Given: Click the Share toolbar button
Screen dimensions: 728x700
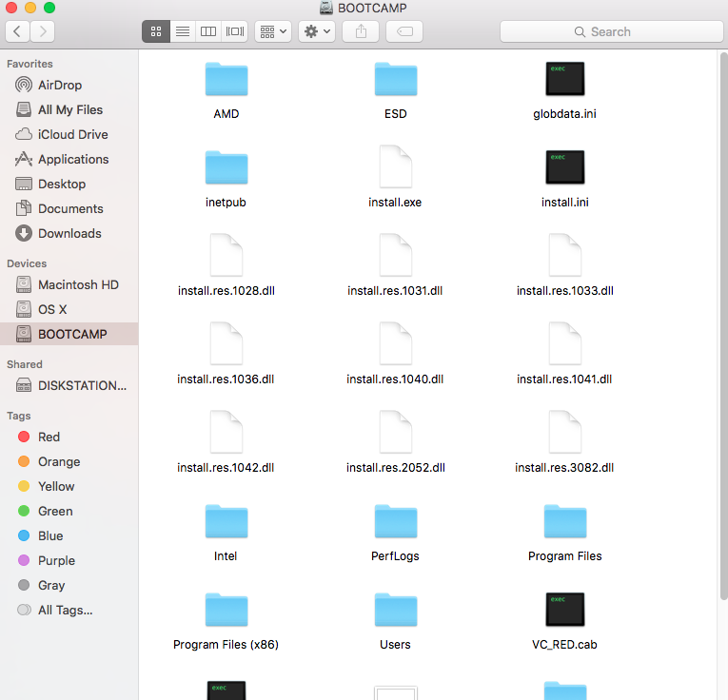Looking at the screenshot, I should [x=361, y=31].
